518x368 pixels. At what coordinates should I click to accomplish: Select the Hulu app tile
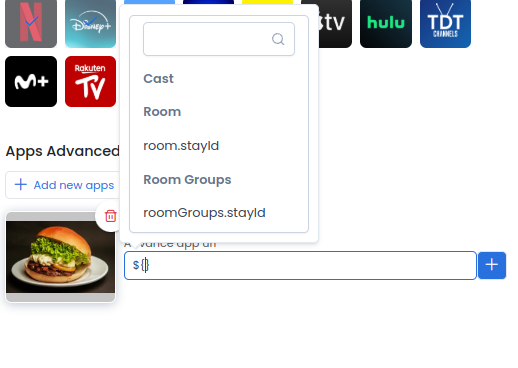pyautogui.click(x=386, y=23)
